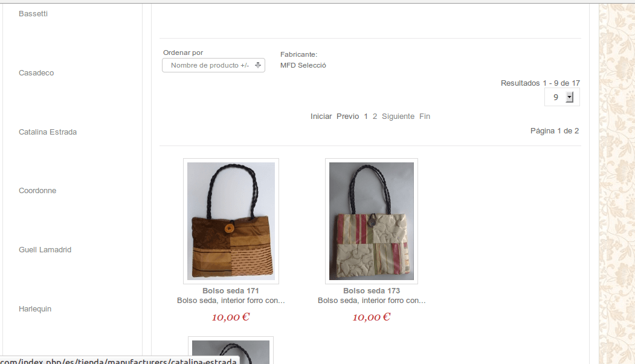Go to page 2 in pagination
The image size is (635, 364).
pos(375,116)
